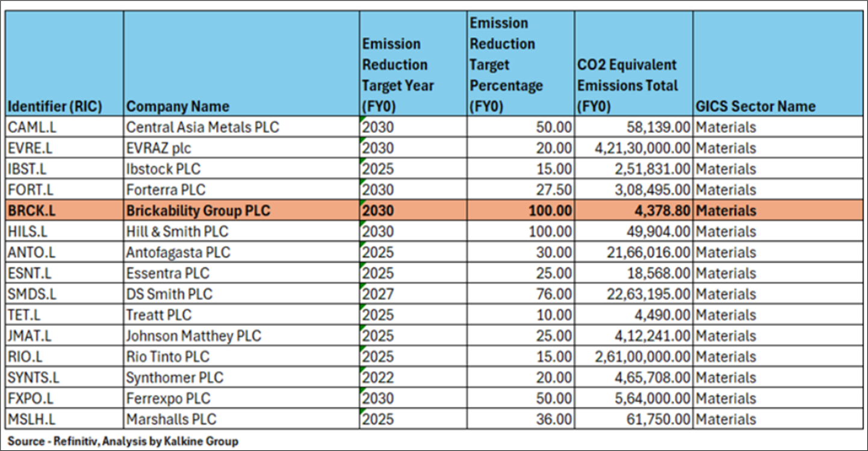Click the Source Refinitiv analysis footnote
This screenshot has width=868, height=451.
(123, 441)
